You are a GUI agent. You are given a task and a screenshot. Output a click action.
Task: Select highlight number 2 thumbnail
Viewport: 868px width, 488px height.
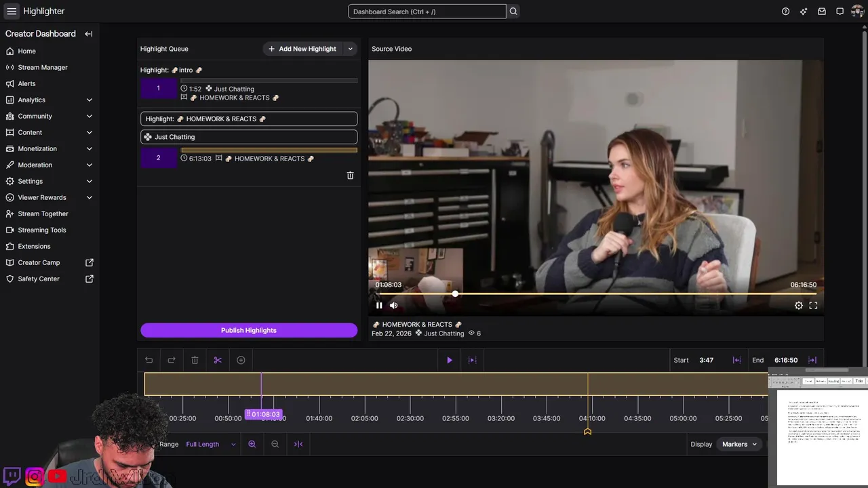(x=158, y=158)
